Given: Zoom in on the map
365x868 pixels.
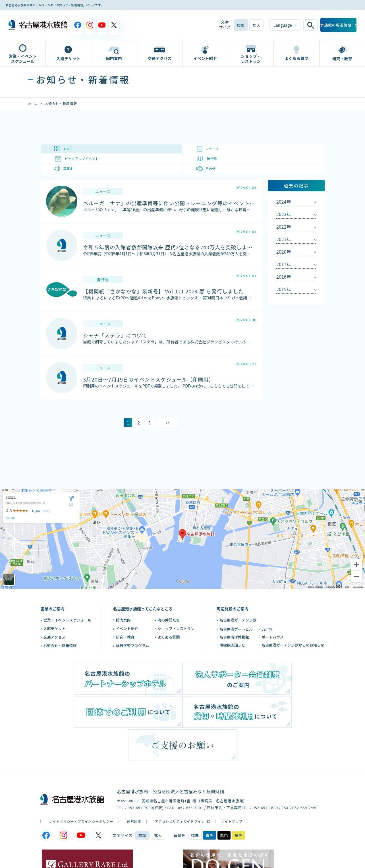Looking at the screenshot, I should [x=356, y=565].
